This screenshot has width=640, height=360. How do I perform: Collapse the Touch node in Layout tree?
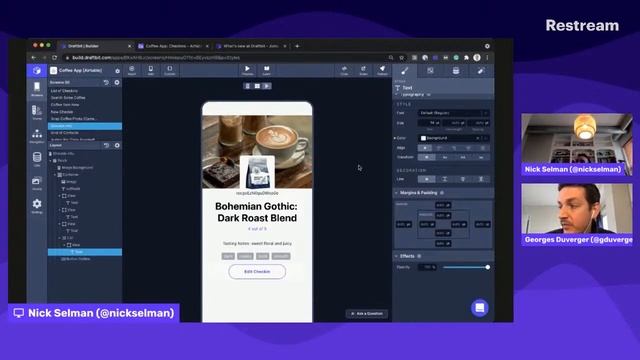point(51,161)
